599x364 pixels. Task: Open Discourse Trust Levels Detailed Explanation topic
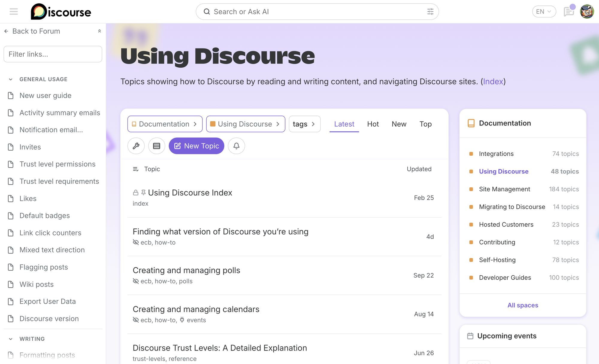(220, 348)
